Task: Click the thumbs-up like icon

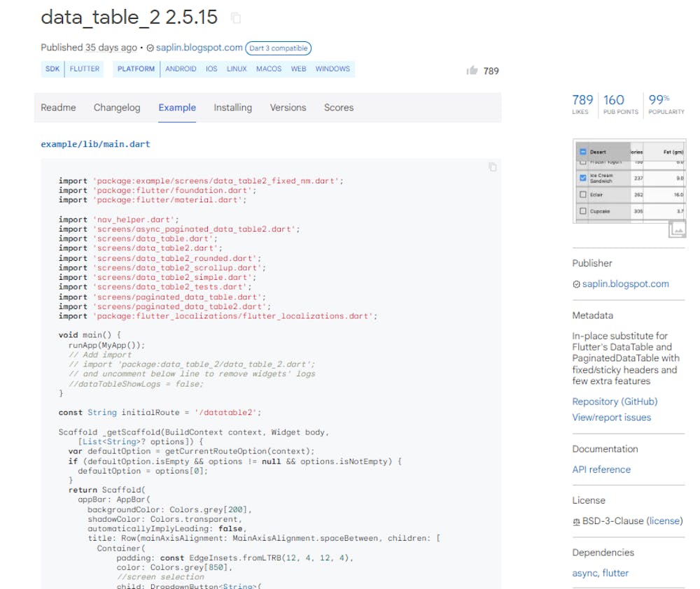Action: point(472,71)
